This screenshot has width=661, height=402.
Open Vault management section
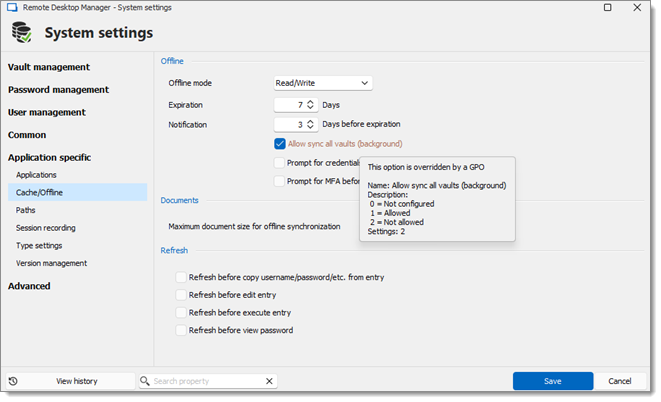pos(49,67)
